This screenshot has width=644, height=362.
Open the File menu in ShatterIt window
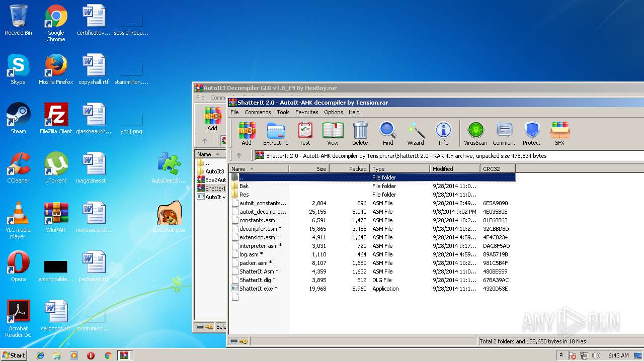pyautogui.click(x=234, y=112)
